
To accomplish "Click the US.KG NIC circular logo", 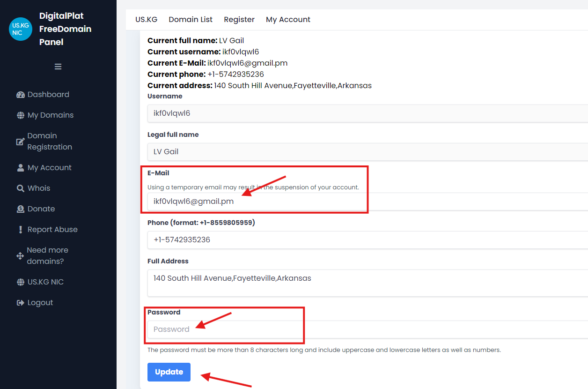I will pyautogui.click(x=21, y=29).
